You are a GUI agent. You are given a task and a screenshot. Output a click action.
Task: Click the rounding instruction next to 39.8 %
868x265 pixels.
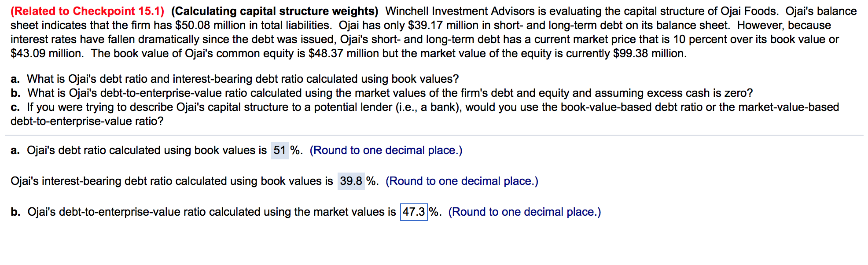pos(462,181)
